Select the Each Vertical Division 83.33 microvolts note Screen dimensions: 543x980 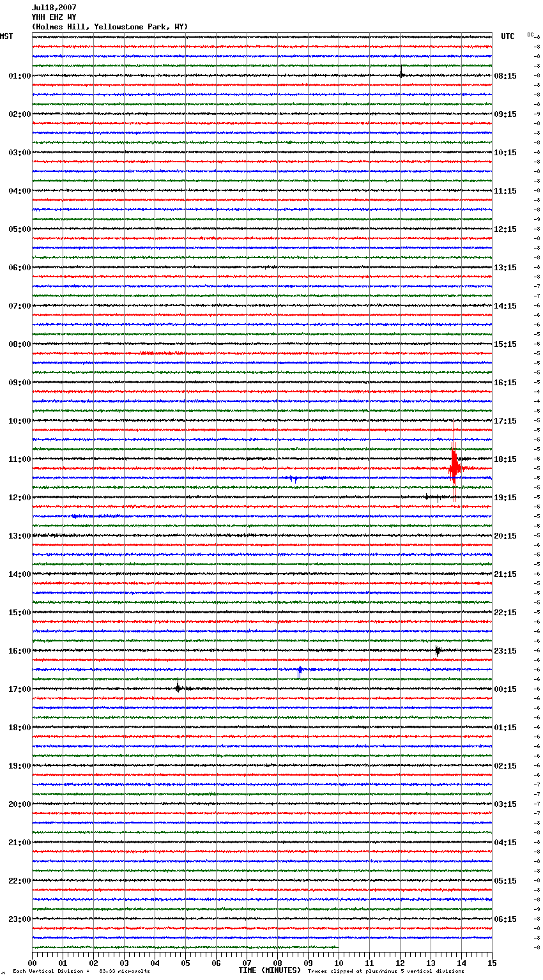click(x=81, y=972)
